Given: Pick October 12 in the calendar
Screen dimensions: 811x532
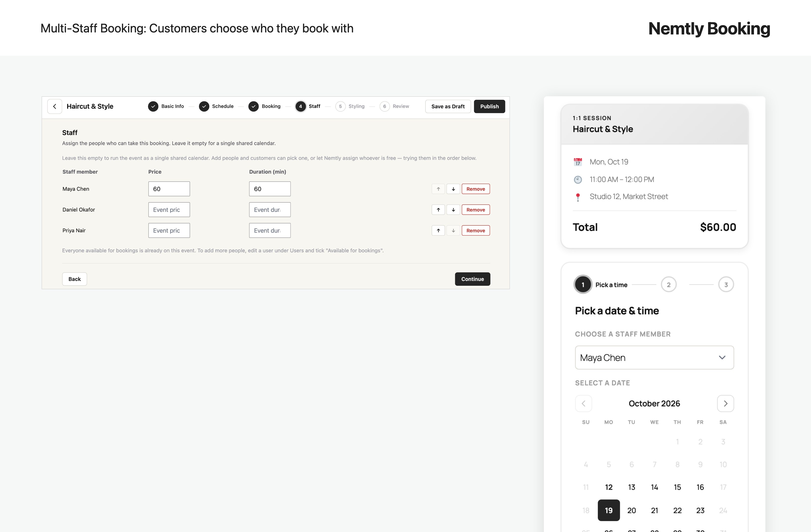Looking at the screenshot, I should pyautogui.click(x=609, y=487).
